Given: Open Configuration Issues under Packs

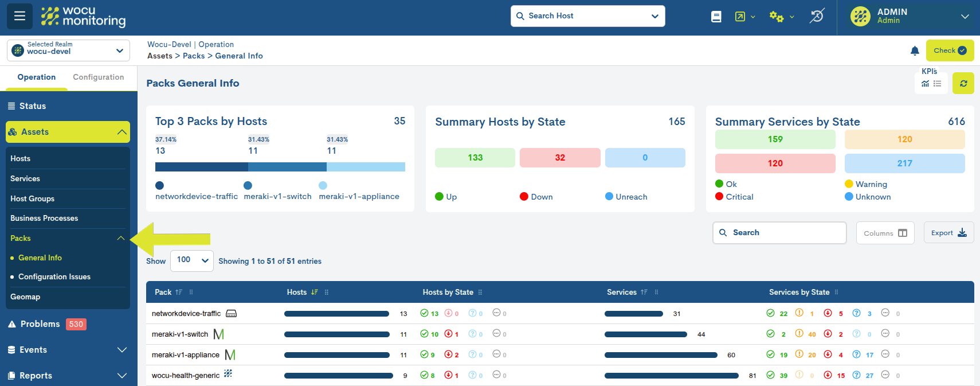Looking at the screenshot, I should (x=54, y=277).
